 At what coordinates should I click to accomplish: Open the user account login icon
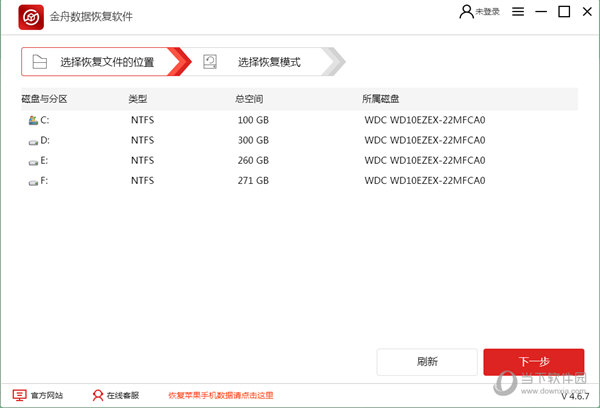tap(466, 12)
